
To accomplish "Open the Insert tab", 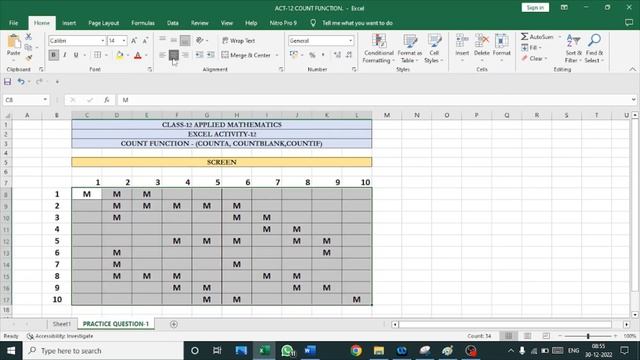I will [69, 23].
